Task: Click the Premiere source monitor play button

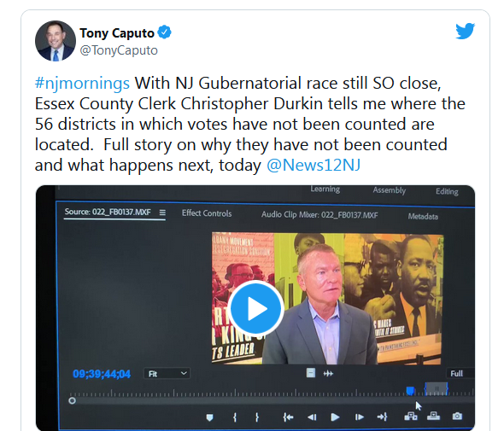Action: point(335,416)
